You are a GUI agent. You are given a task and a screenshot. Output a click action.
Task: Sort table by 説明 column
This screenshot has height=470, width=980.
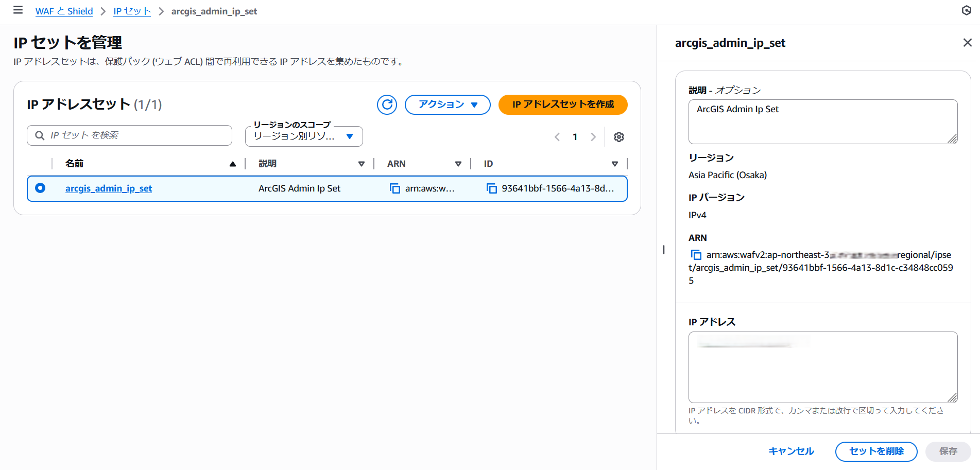361,164
